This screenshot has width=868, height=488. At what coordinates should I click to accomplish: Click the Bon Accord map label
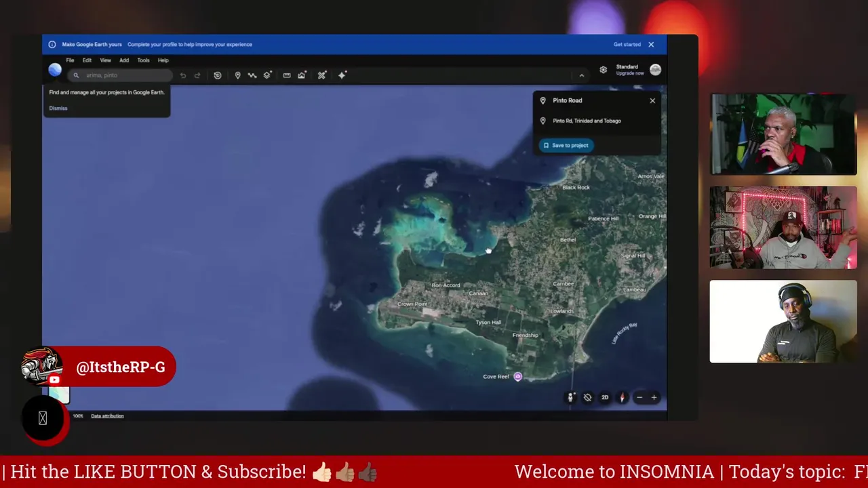tap(446, 285)
